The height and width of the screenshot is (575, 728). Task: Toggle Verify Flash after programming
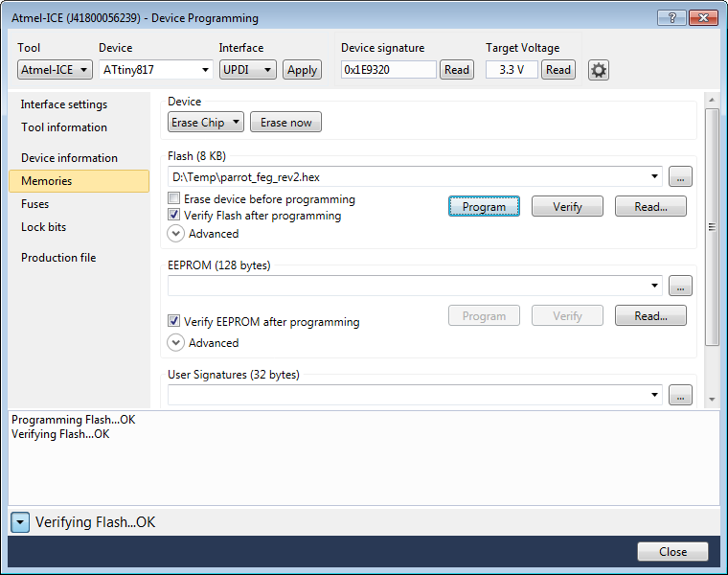[173, 215]
